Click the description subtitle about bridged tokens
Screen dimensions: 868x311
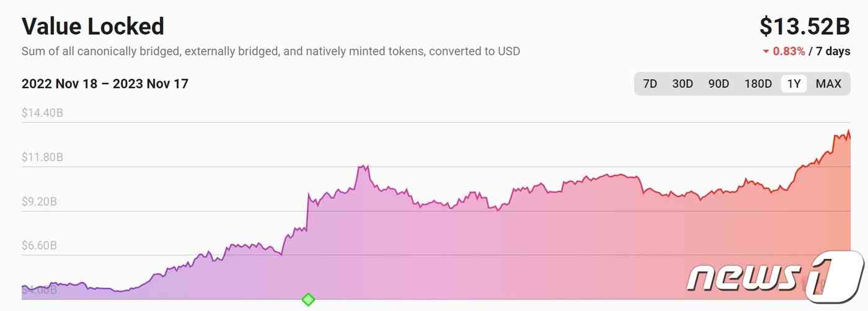pos(271,51)
